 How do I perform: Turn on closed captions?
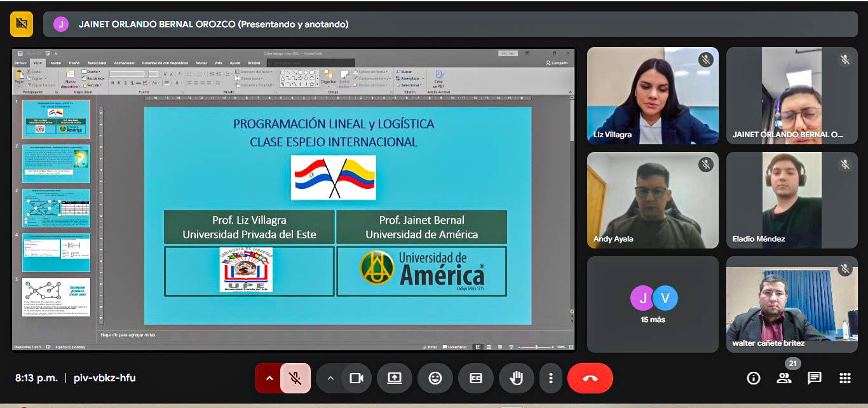point(475,378)
